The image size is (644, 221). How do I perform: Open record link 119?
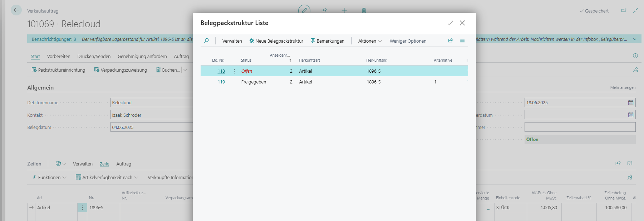click(221, 82)
